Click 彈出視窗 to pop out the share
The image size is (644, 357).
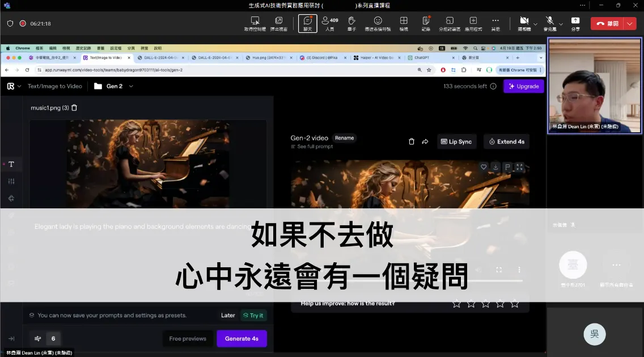[278, 23]
